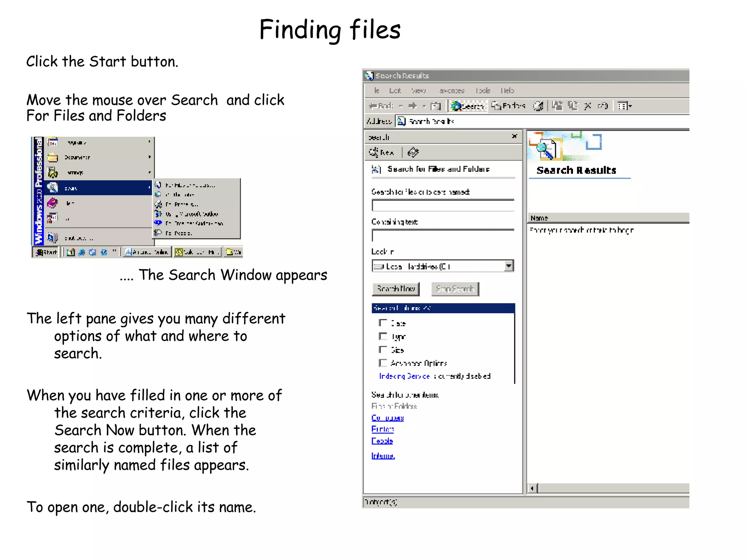Open the Printers search link
Screen dimensions: 747x560
[383, 429]
